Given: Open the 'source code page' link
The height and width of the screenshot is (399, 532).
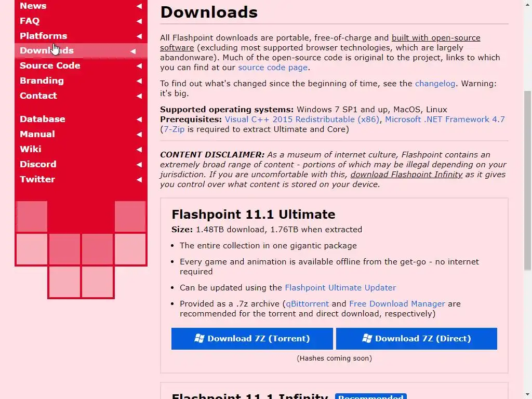Looking at the screenshot, I should 273,67.
